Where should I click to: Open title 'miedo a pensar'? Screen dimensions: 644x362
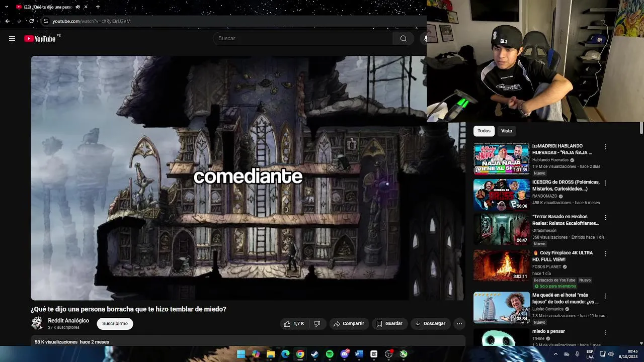[548, 331]
